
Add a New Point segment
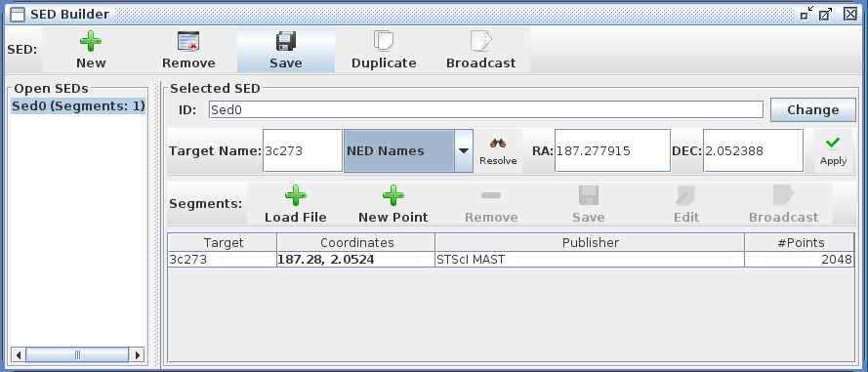click(x=393, y=204)
